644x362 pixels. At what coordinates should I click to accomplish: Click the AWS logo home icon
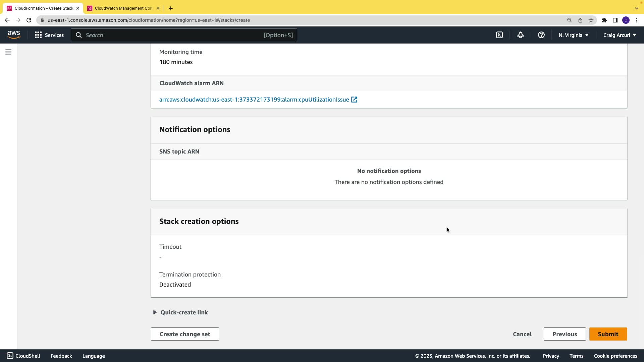pyautogui.click(x=14, y=35)
